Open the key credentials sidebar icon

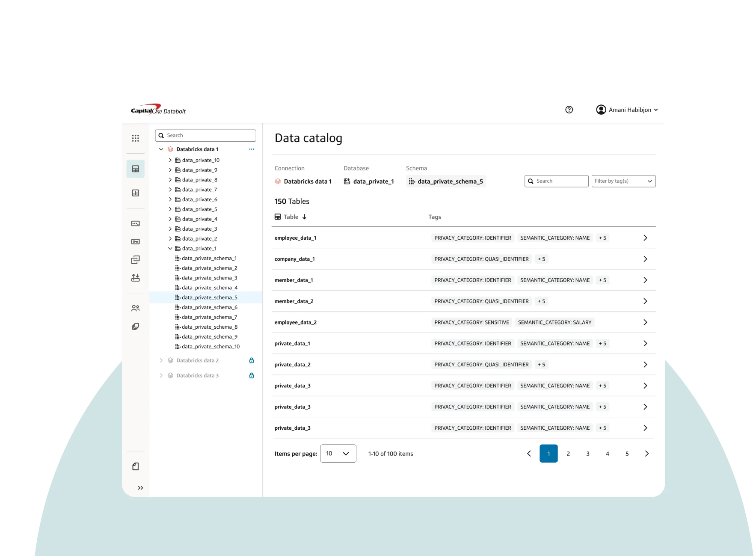pyautogui.click(x=135, y=242)
